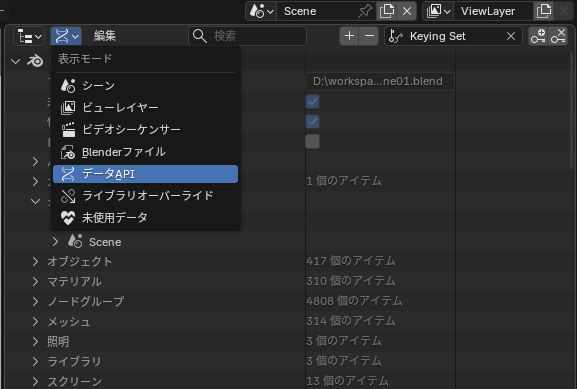
Task: Expand the Scene tree item
Action: pyautogui.click(x=55, y=241)
